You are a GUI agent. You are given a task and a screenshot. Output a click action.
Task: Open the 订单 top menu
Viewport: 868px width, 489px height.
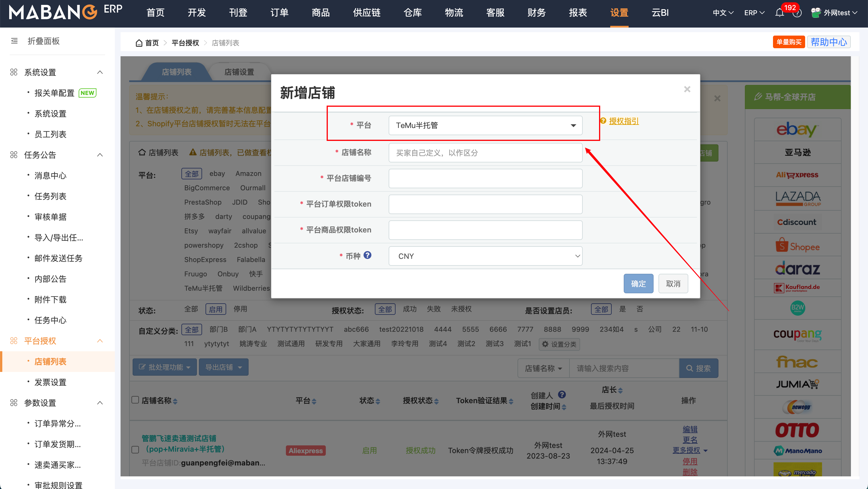coord(279,13)
